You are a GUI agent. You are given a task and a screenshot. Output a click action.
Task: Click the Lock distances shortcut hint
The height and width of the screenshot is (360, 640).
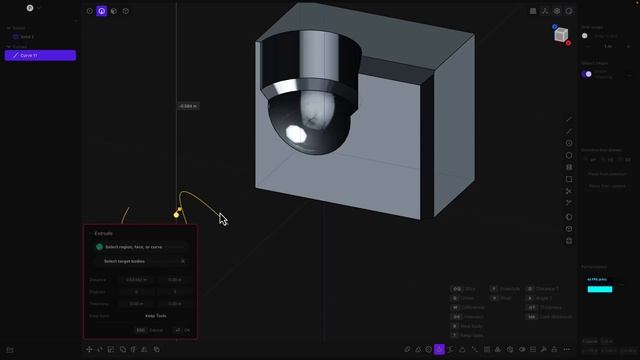(549, 317)
